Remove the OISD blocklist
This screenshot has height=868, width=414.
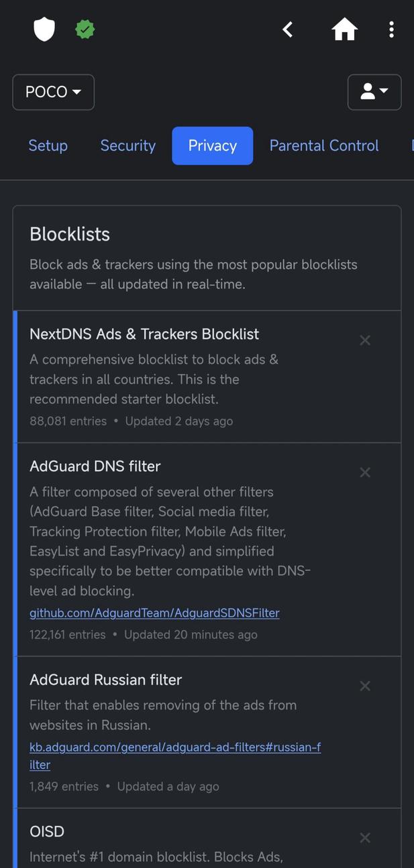click(364, 836)
